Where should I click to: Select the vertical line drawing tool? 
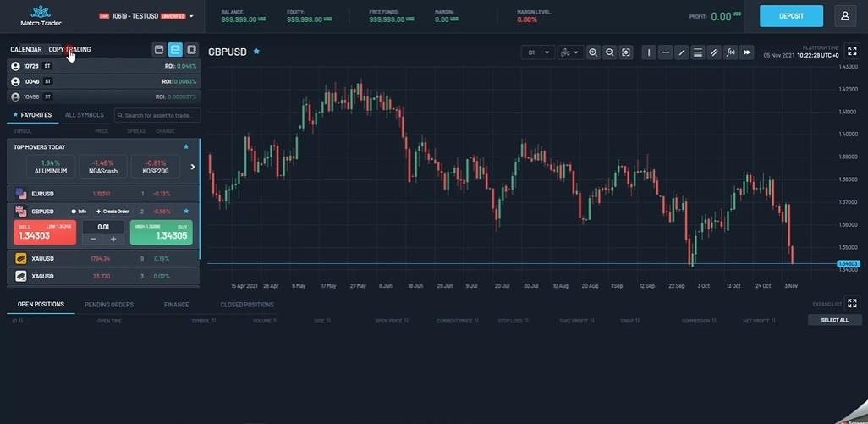(649, 52)
